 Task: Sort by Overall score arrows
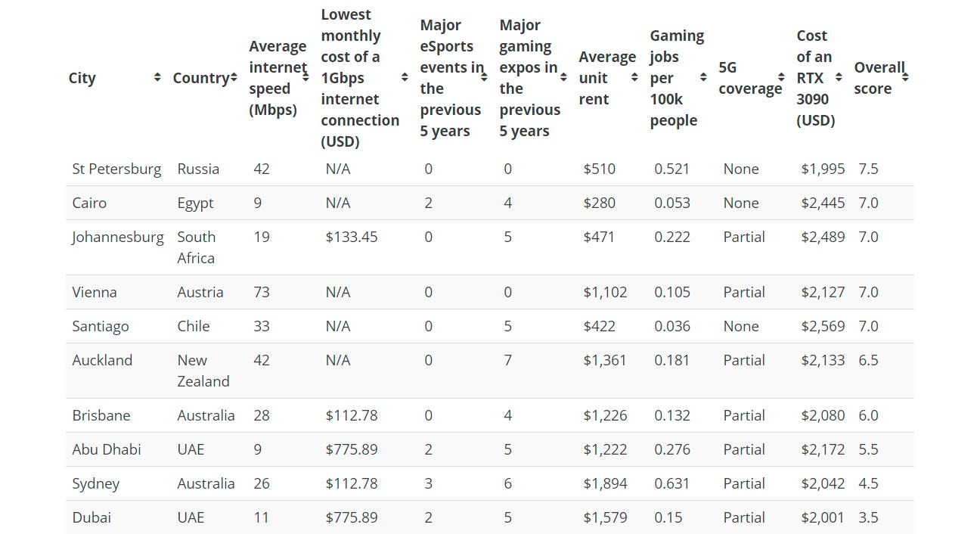pyautogui.click(x=905, y=78)
